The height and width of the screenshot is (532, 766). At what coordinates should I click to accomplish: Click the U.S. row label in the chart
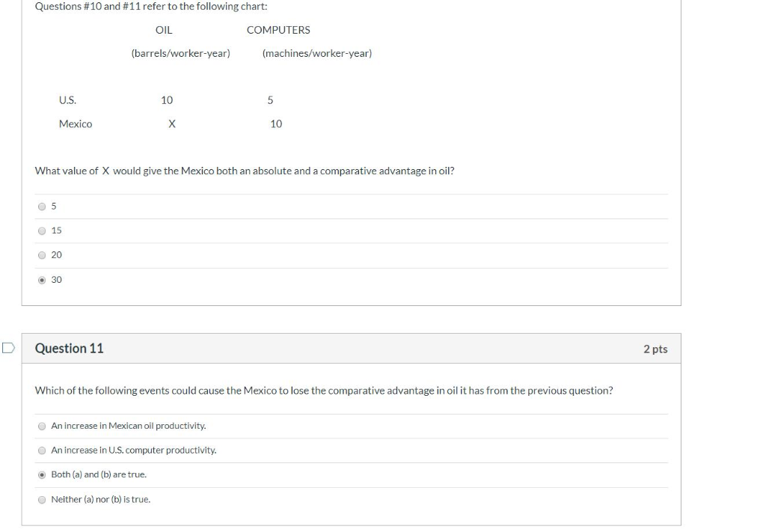(68, 100)
